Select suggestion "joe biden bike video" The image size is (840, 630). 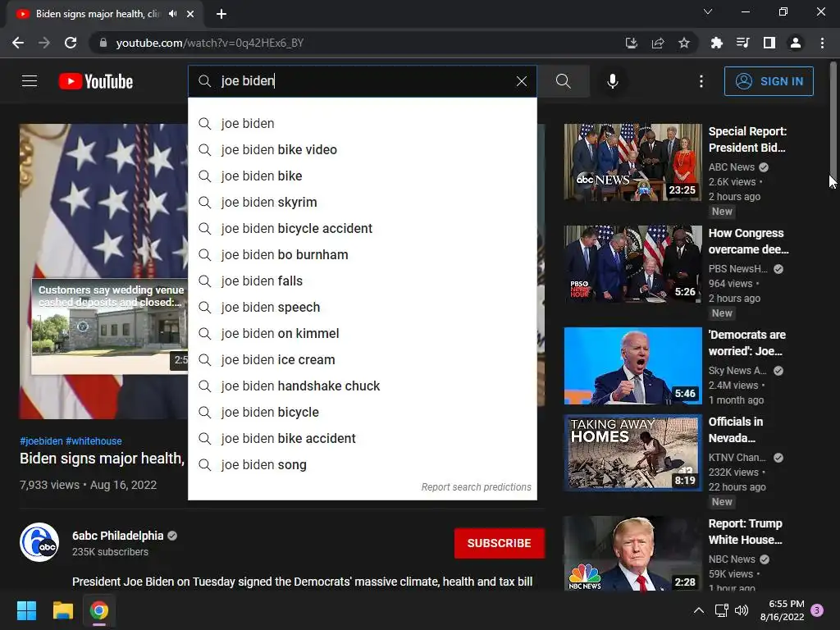(x=362, y=149)
